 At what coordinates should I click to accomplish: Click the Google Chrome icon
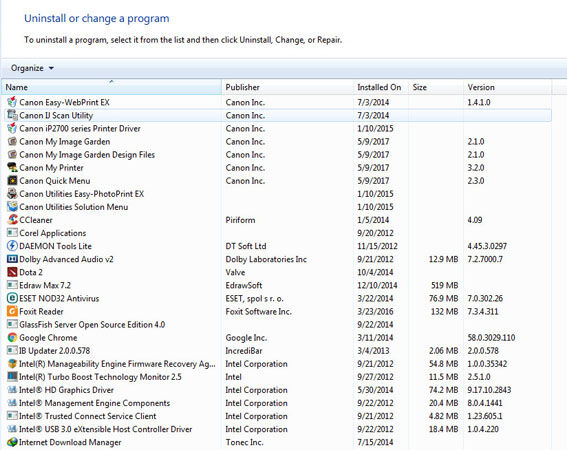click(x=12, y=338)
